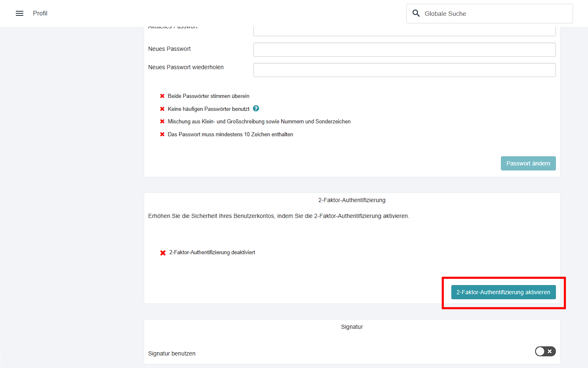
Task: Toggle signature usage off-state switch knob
Action: pyautogui.click(x=541, y=351)
